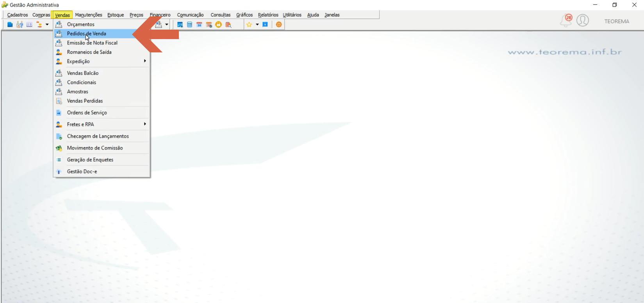Expand the Expedição submenu

102,61
